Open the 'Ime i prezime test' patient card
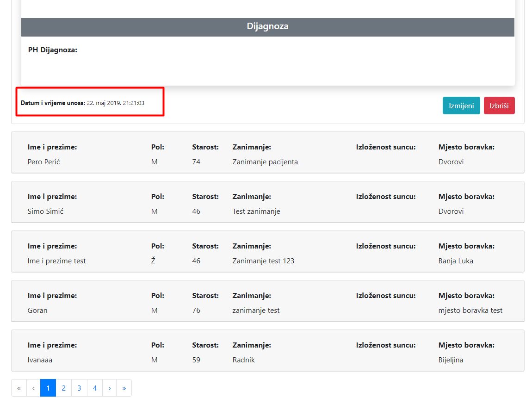Viewport: 532px width, 398px height. tap(267, 252)
